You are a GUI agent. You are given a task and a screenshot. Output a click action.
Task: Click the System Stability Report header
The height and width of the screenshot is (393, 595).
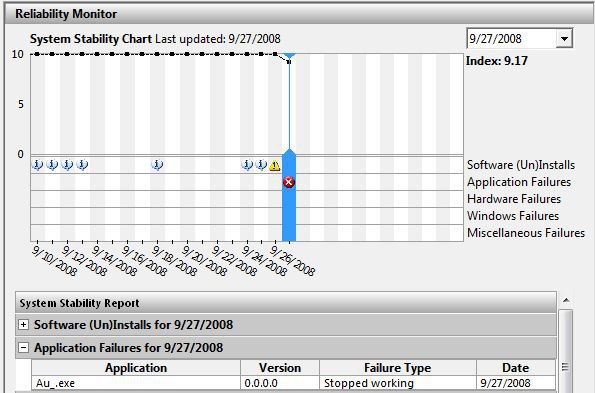286,303
